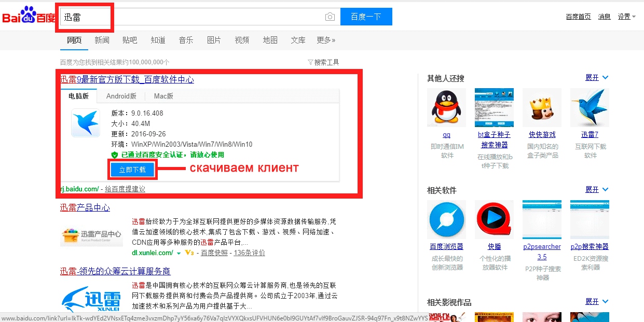This screenshot has height=322, width=644.
Task: Open the Baidu Browser icon
Action: tap(446, 219)
